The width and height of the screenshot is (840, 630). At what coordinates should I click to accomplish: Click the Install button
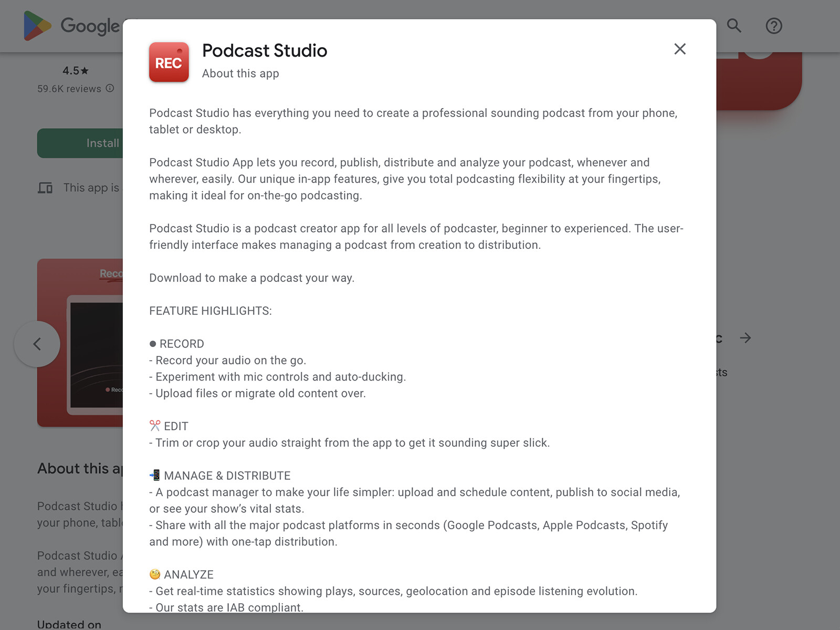(x=80, y=143)
